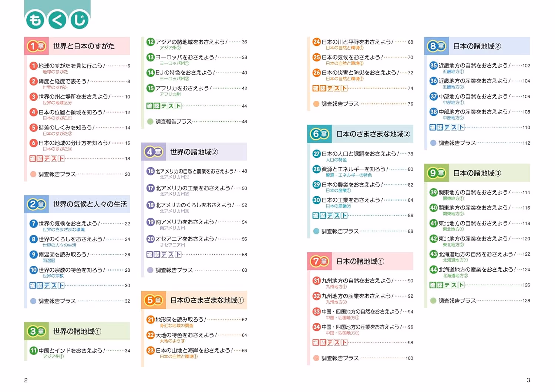Viewport: 555px width, 392px height.
Task: Click the orange dot beside 調査報告プラス page 76
Action: (x=316, y=104)
